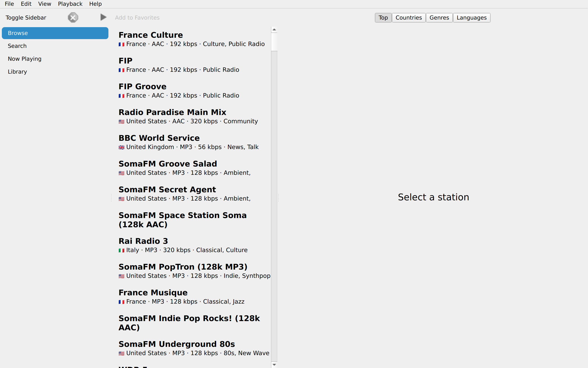Open the Help menu
The width and height of the screenshot is (588, 368).
(96, 4)
